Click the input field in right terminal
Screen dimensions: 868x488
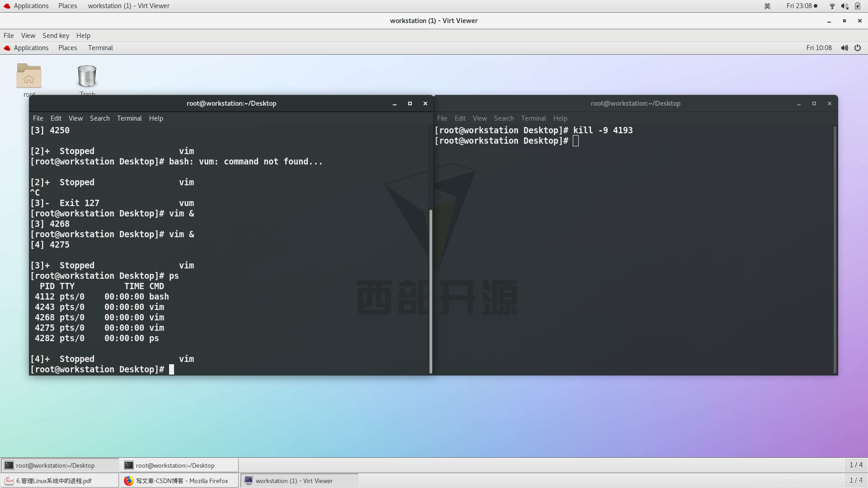coord(575,141)
